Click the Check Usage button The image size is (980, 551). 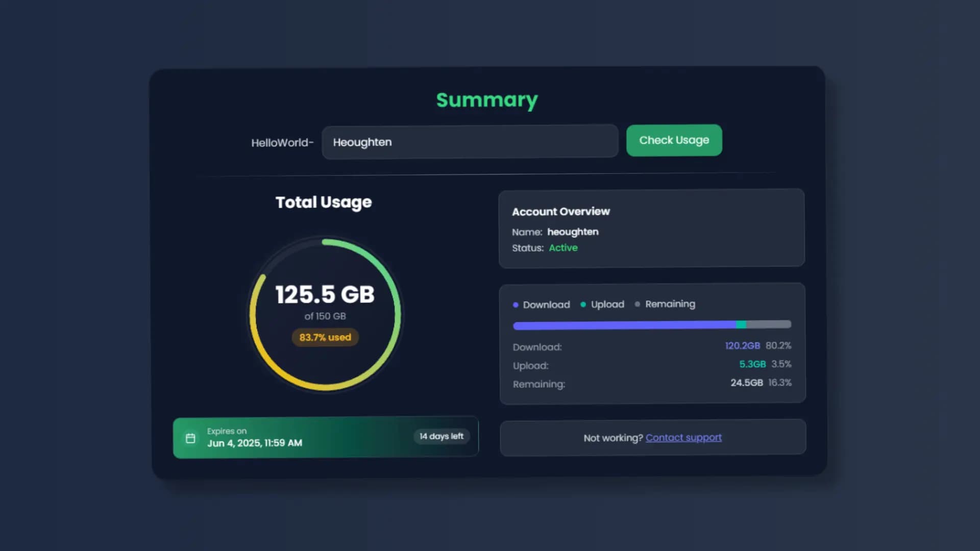point(674,140)
